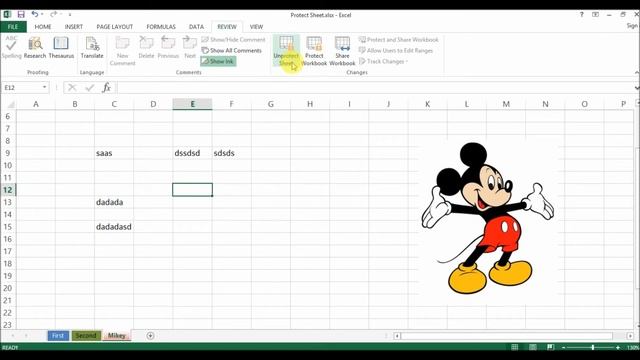
Task: Click Unprotect Sheet
Action: coord(286,51)
